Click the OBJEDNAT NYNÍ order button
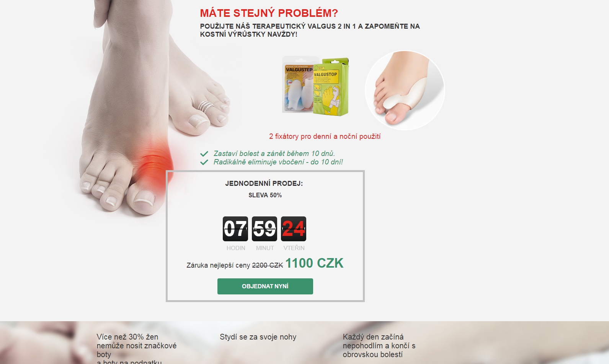 265,286
